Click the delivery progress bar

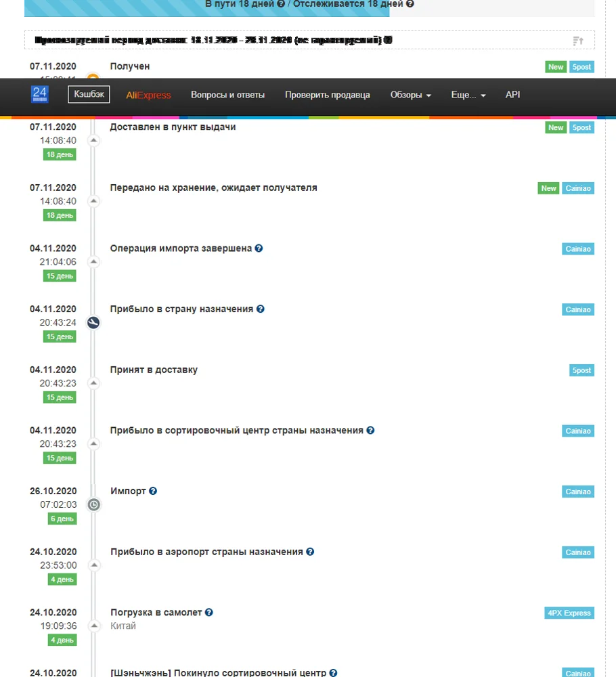pyautogui.click(x=309, y=8)
